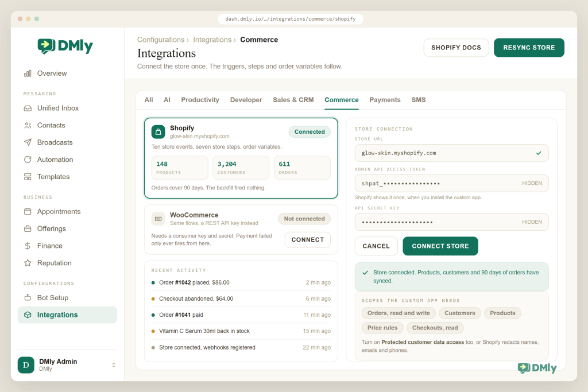
Task: Click the Overview bar chart icon
Action: (28, 73)
